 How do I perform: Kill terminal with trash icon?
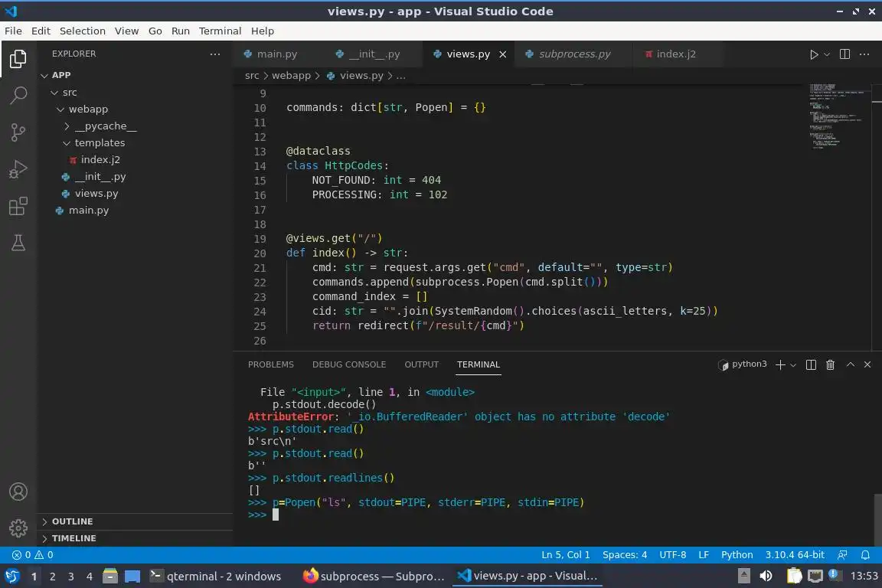click(x=830, y=364)
